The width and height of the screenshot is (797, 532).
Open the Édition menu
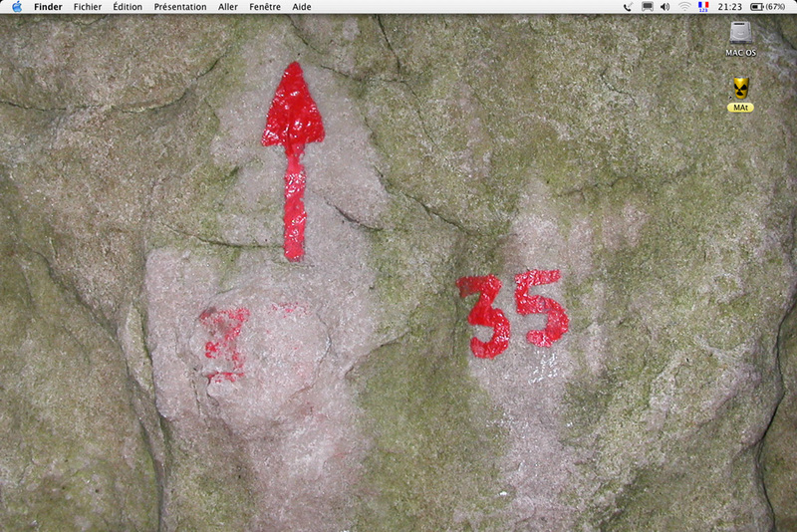(128, 7)
